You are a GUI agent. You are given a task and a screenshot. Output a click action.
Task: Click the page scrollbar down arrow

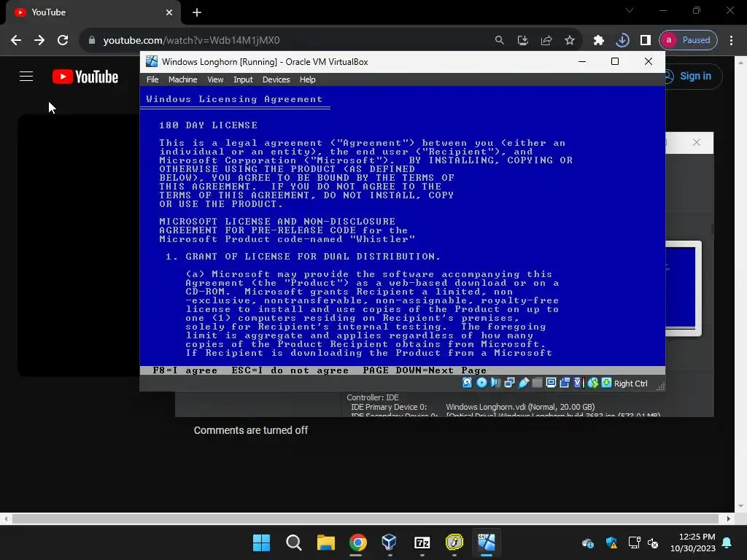(740, 506)
